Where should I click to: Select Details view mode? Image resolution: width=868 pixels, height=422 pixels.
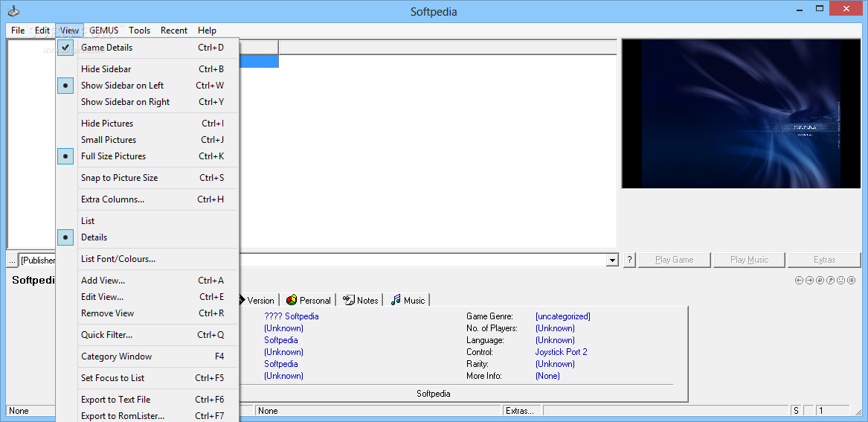pos(148,237)
